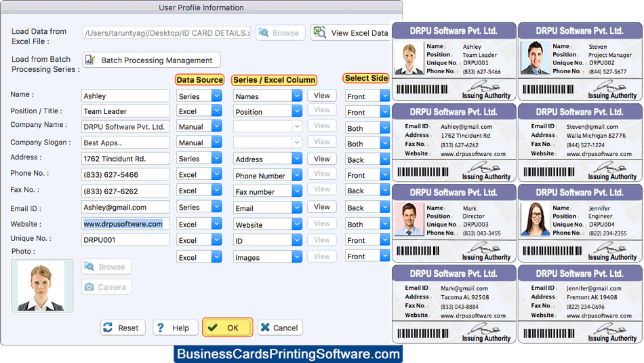This screenshot has width=644, height=363.
Task: Click the Company Name input field
Action: coord(125,127)
